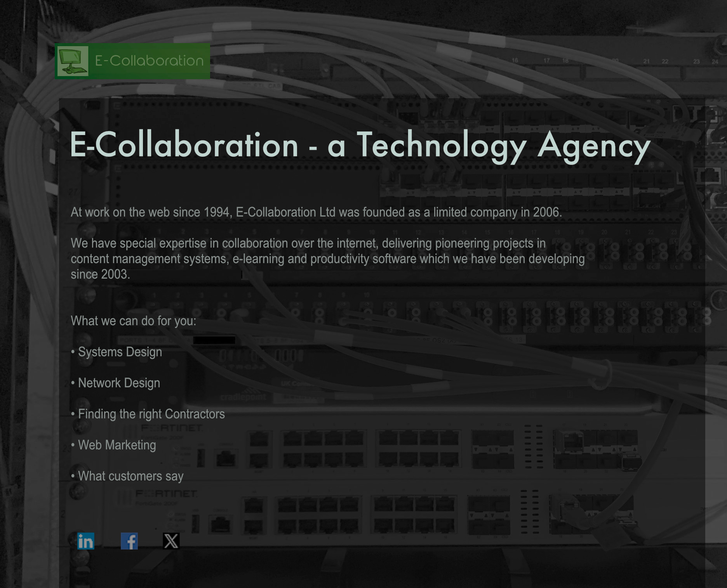Click the 'since 2003.' text line
727x588 pixels.
click(x=100, y=274)
